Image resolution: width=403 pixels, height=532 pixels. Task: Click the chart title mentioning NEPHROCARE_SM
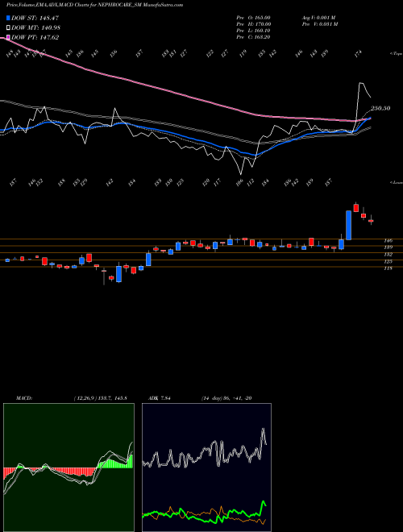coord(95,5)
